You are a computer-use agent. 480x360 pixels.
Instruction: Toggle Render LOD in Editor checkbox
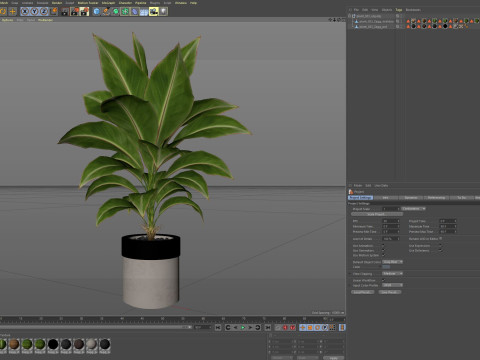tap(441, 238)
